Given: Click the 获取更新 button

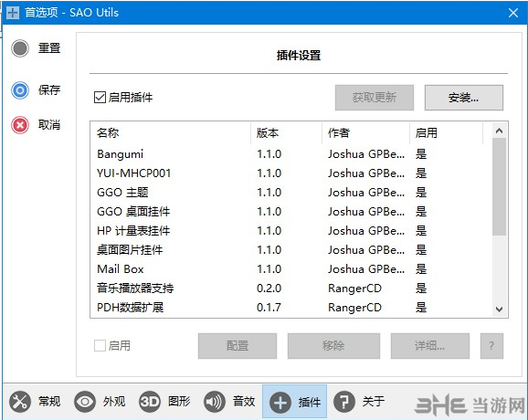Looking at the screenshot, I should [x=375, y=98].
